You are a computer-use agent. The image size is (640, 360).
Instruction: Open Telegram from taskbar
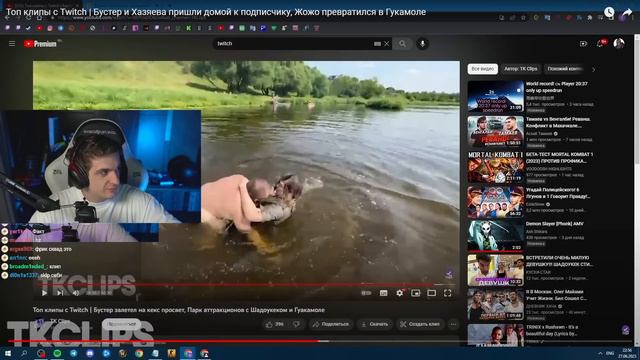click(x=73, y=353)
